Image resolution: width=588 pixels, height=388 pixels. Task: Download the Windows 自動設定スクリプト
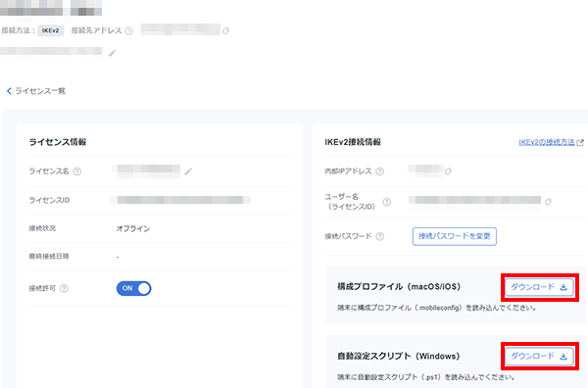tap(539, 356)
